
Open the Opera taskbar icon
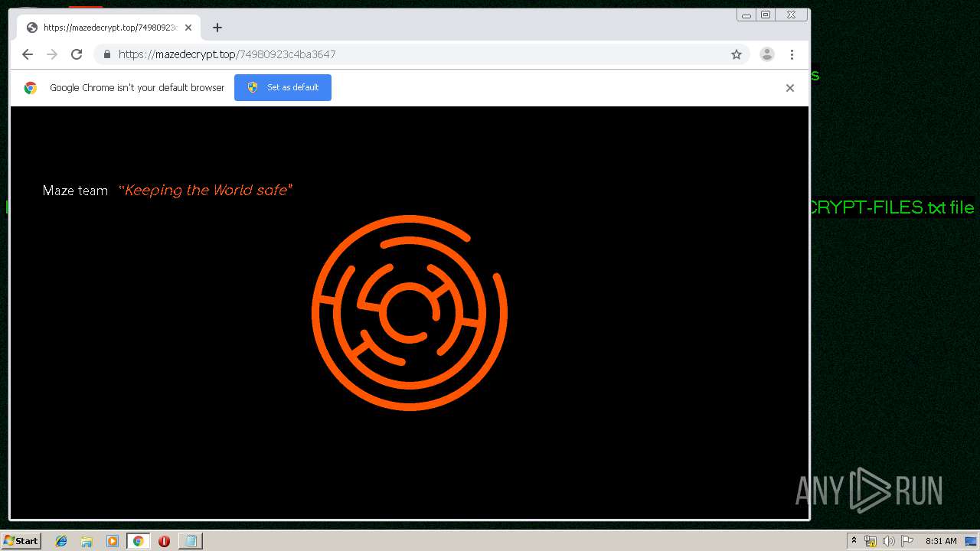pos(164,541)
